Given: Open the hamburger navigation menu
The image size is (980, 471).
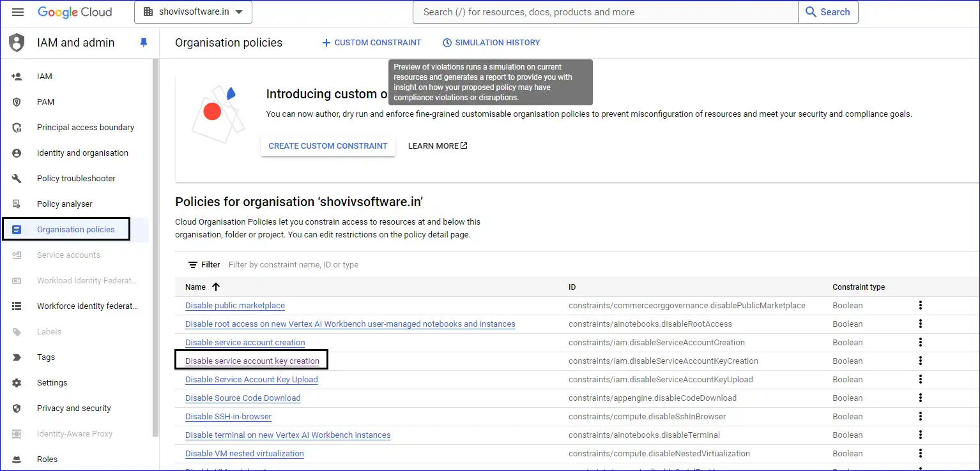Looking at the screenshot, I should click(18, 12).
